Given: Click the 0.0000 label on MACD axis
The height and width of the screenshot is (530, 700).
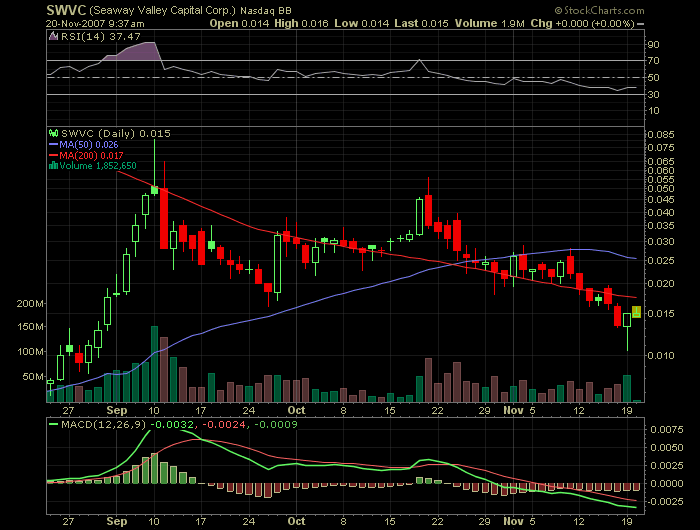Looking at the screenshot, I should click(667, 484).
